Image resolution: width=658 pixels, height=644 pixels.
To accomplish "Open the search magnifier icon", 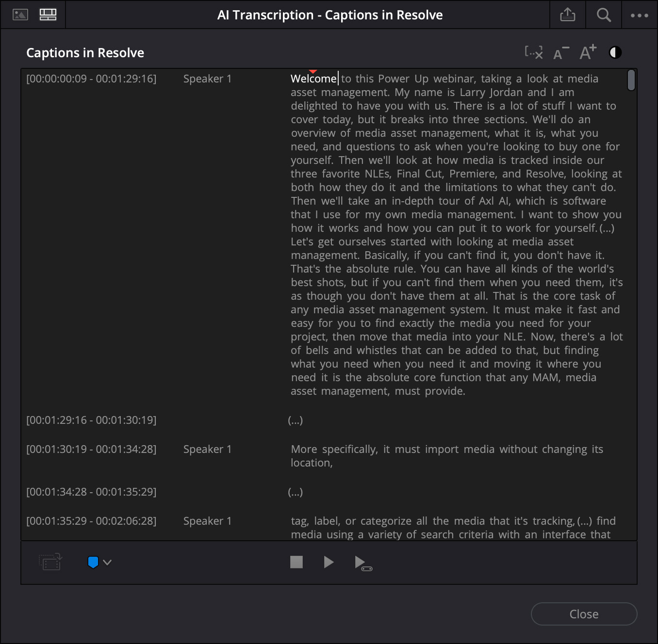I will tap(604, 15).
